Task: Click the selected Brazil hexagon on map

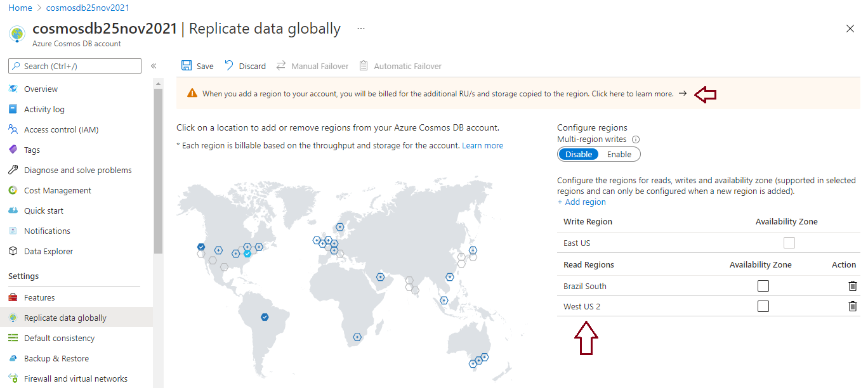Action: 265,317
